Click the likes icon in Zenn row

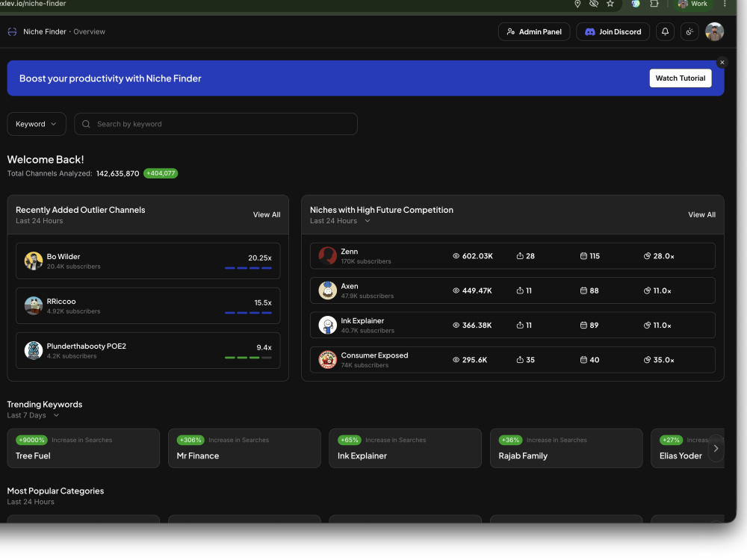[x=520, y=255]
